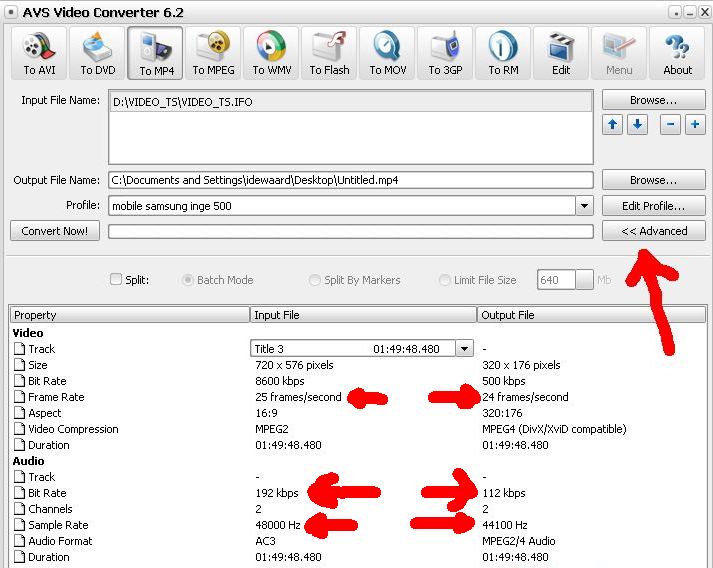This screenshot has width=713, height=568.
Task: Click the video Track property icon
Action: pos(19,349)
